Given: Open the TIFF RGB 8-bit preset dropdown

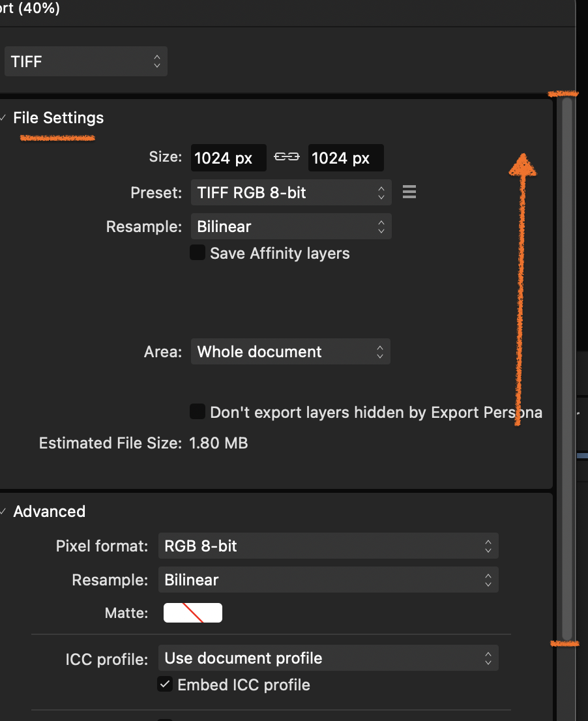Looking at the screenshot, I should (x=291, y=192).
